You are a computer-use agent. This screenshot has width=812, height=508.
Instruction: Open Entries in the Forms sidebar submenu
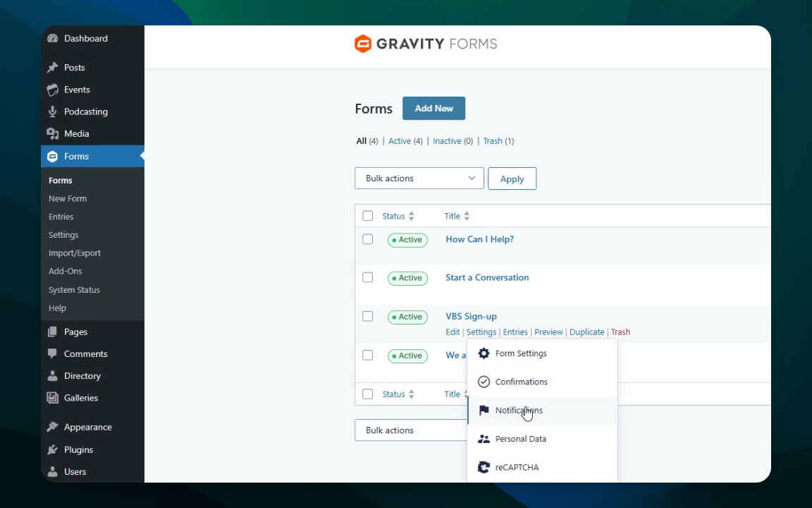point(61,217)
